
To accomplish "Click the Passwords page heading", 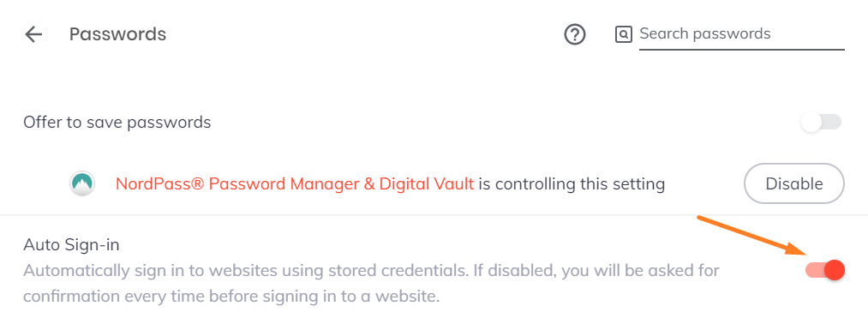I will pos(117,34).
